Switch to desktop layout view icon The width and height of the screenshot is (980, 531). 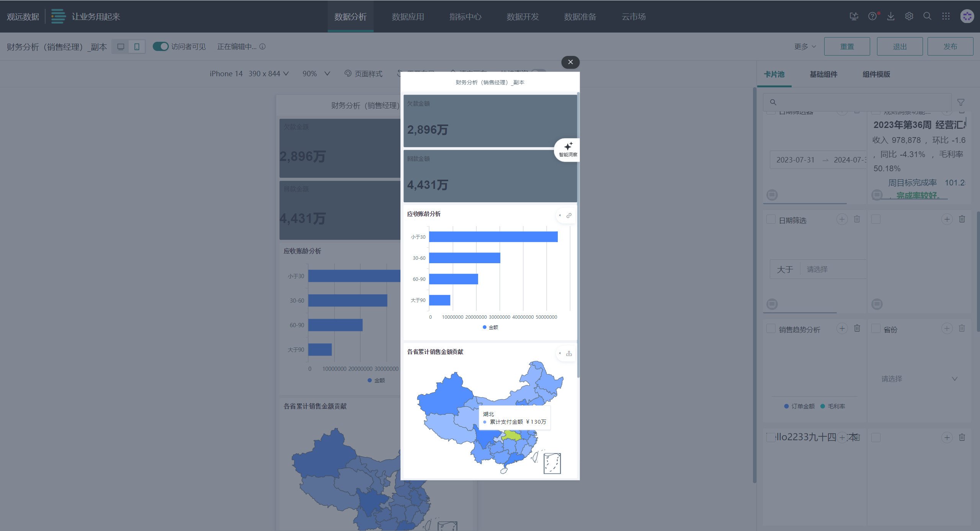click(121, 47)
